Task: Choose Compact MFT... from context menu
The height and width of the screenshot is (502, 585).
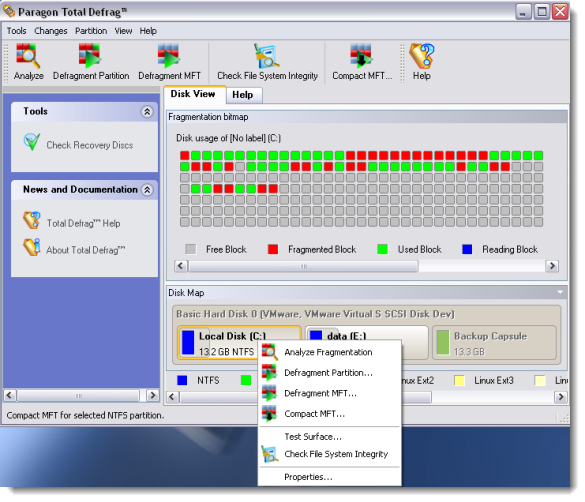Action: coord(330,414)
